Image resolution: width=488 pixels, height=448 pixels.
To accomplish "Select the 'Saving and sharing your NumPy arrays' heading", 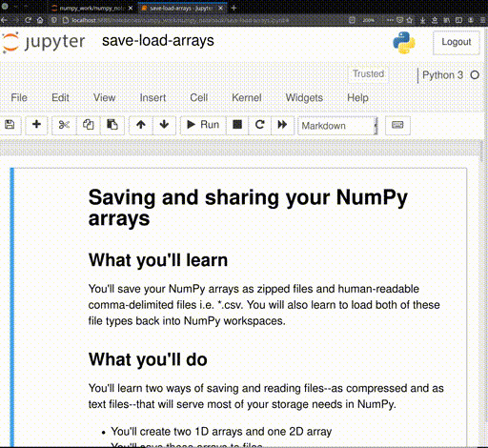I will 248,208.
